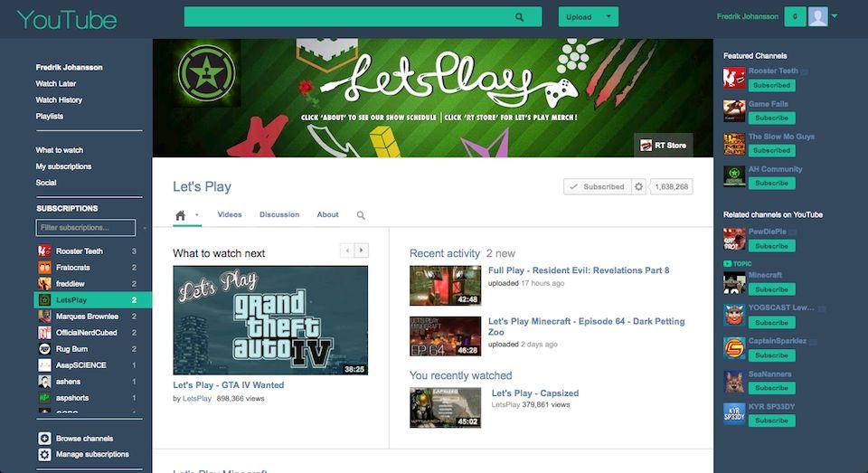The image size is (868, 473).
Task: Open Playlists in sidebar
Action: 49,117
